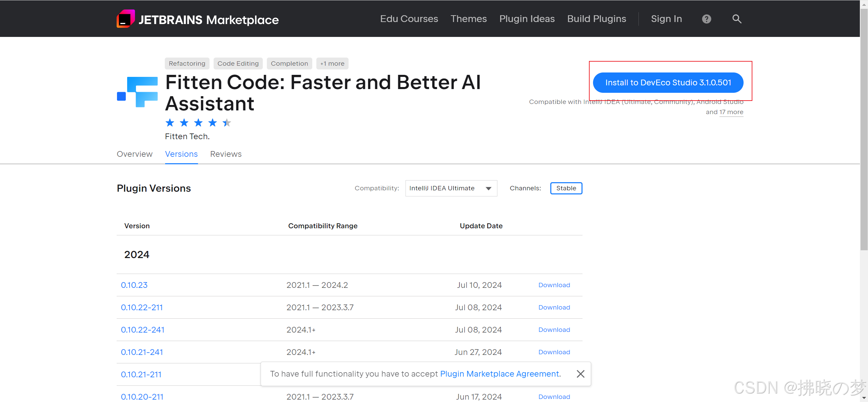Dismiss the agreement notification banner
This screenshot has width=868, height=402.
580,374
